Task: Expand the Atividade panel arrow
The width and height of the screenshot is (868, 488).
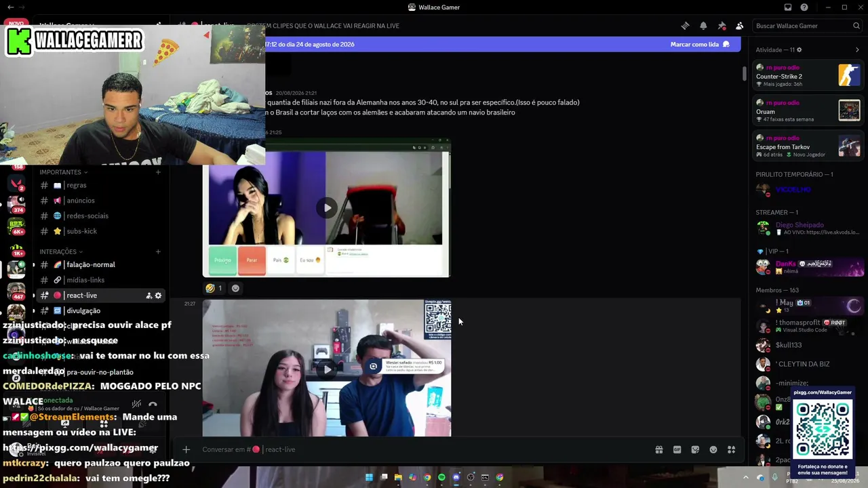Action: (x=857, y=49)
